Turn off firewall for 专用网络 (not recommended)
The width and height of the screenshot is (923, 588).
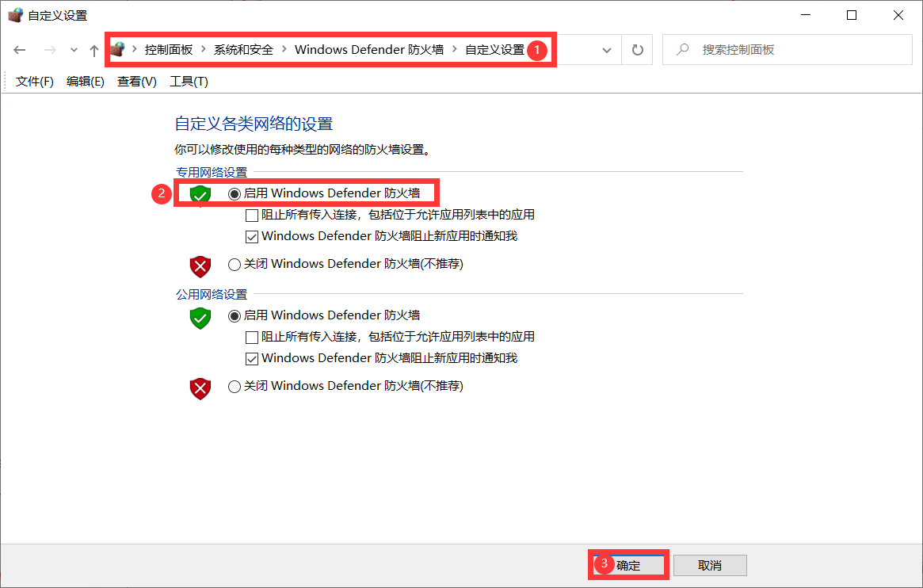click(x=235, y=264)
